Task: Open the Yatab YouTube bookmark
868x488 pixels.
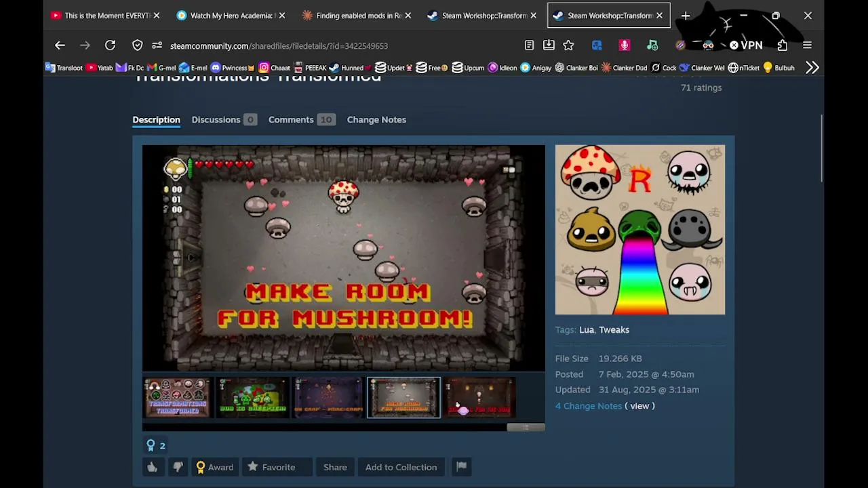Action: pyautogui.click(x=99, y=68)
